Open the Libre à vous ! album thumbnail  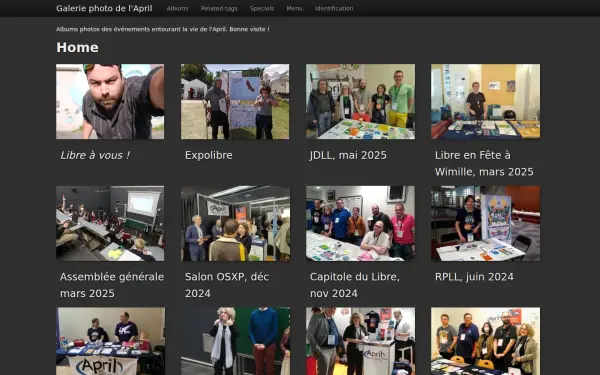[110, 101]
